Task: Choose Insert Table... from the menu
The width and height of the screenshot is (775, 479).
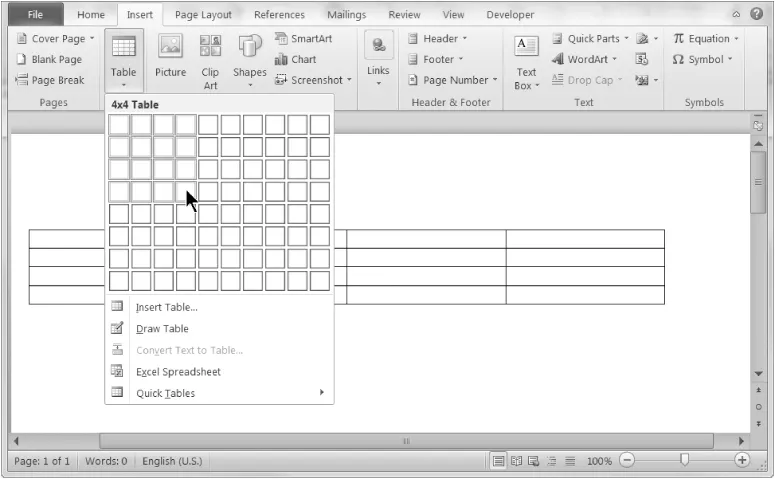Action: coord(166,307)
